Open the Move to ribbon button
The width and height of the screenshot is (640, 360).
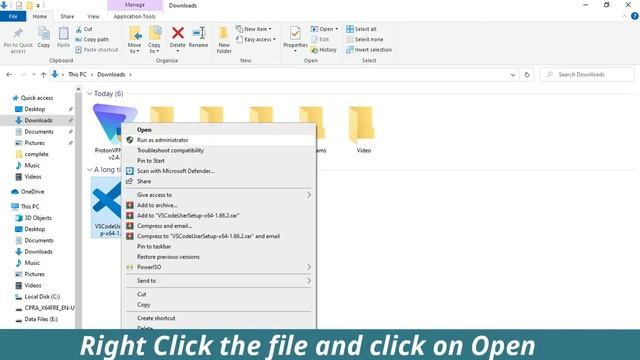(x=134, y=40)
